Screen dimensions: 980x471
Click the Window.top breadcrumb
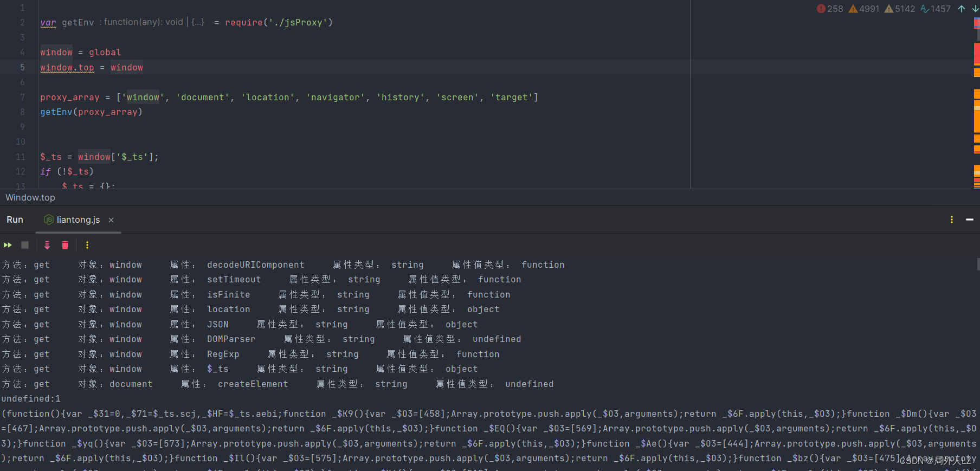(30, 198)
